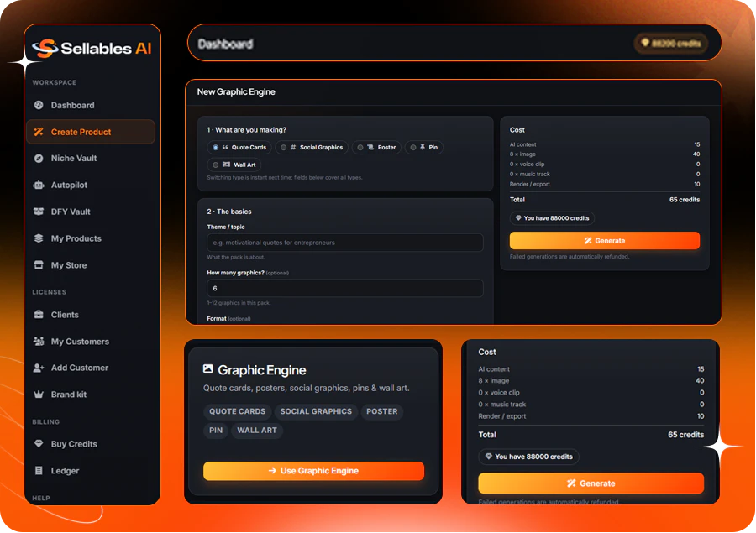Click the My Customers people icon

(39, 341)
